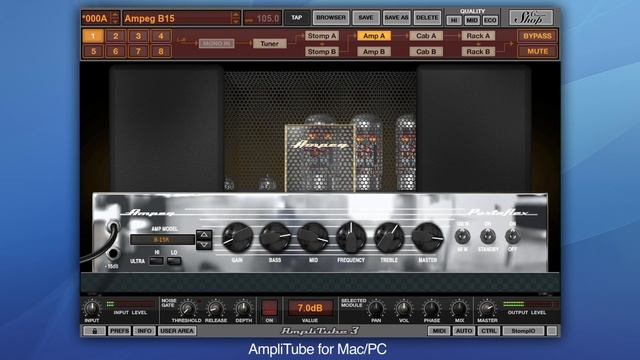Click the selected module VOL knob
Image resolution: width=640 pixels, height=360 pixels.
point(404,309)
